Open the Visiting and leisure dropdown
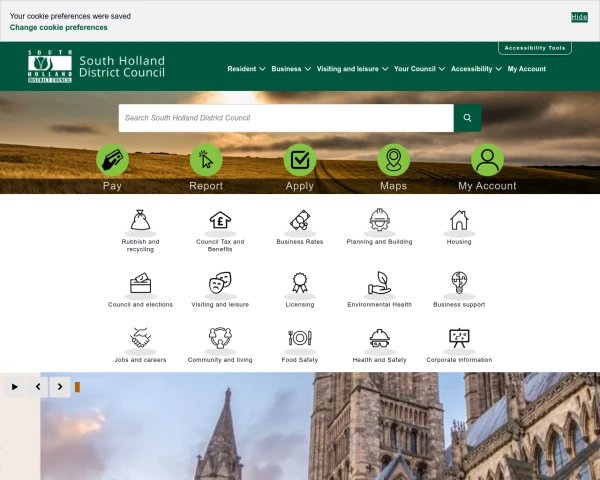600x480 pixels. point(351,69)
